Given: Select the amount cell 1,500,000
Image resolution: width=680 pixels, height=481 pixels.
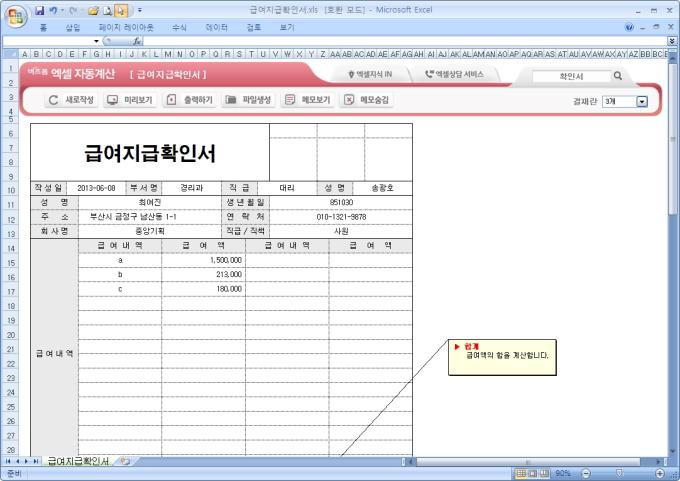Looking at the screenshot, I should click(203, 260).
